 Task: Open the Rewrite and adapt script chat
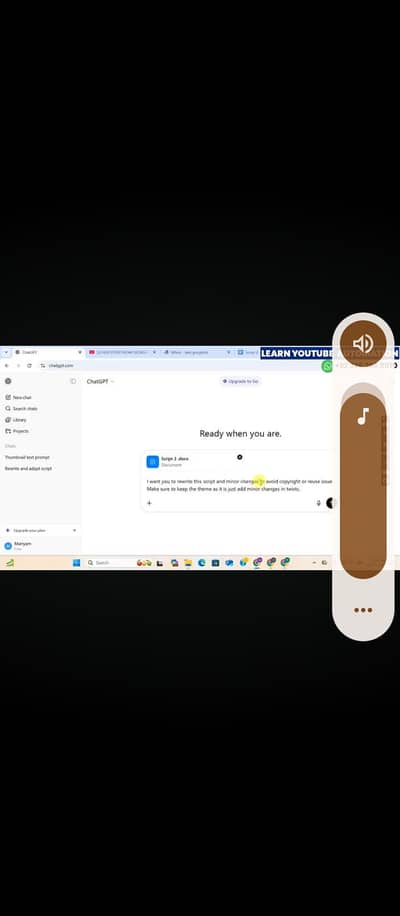pyautogui.click(x=28, y=469)
